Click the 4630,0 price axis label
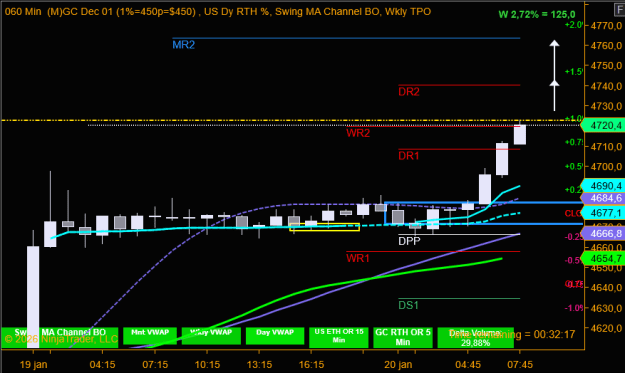 tap(606, 308)
